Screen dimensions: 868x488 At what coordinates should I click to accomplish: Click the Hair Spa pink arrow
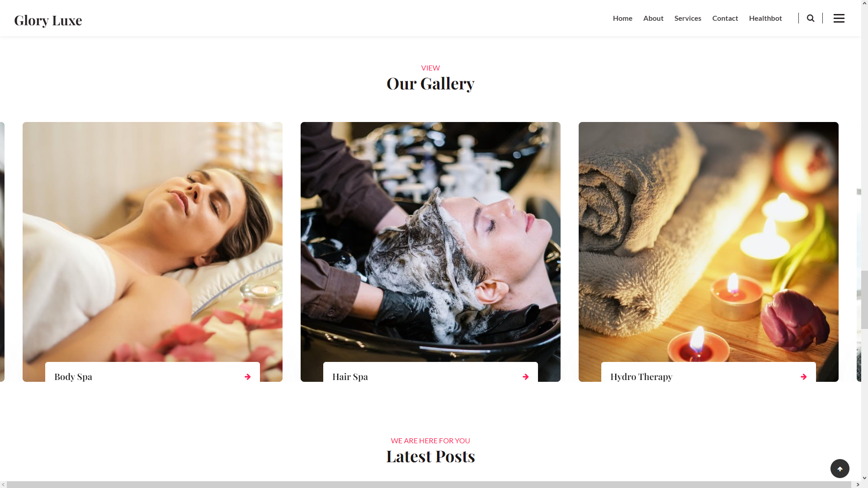[526, 377]
